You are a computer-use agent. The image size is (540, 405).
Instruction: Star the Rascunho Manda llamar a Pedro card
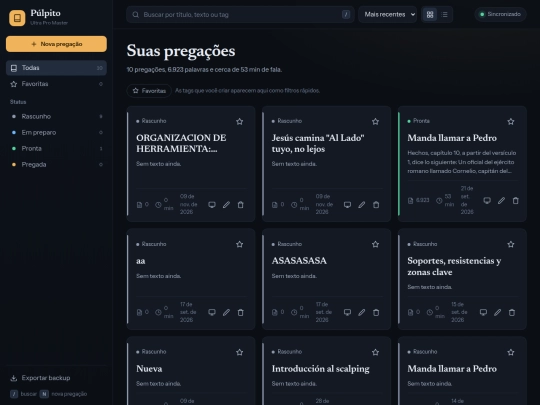point(511,352)
